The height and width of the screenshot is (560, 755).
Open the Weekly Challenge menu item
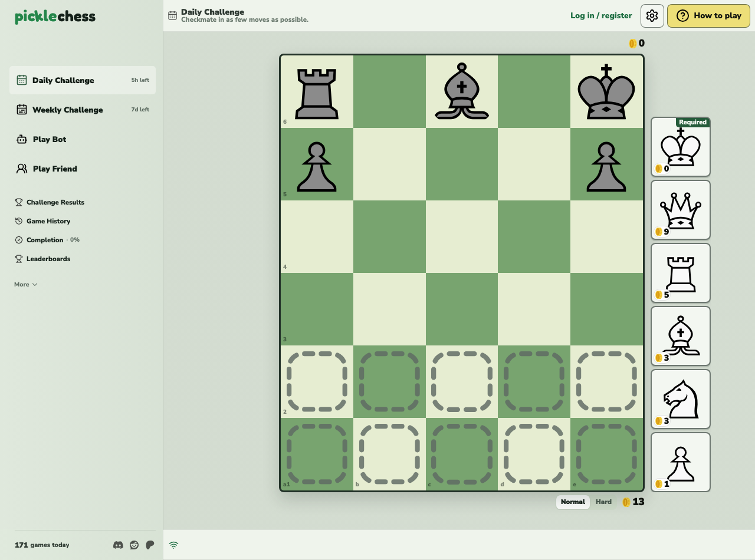(83, 110)
